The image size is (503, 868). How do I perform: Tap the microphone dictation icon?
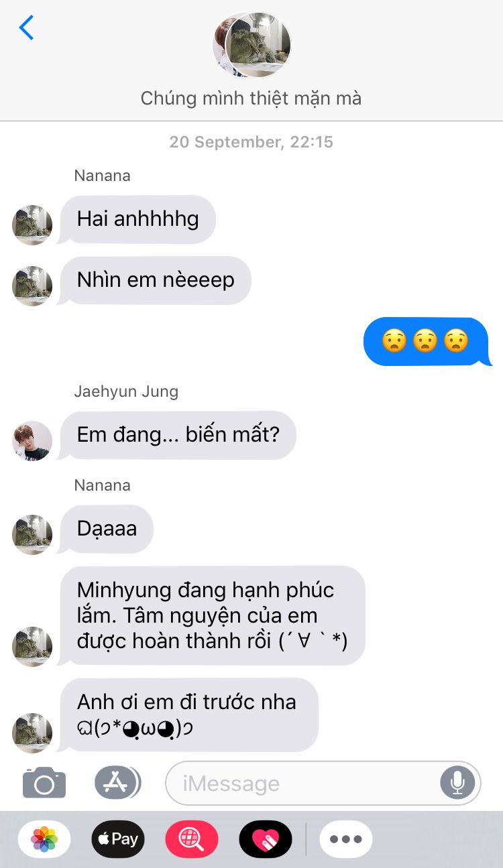(x=457, y=782)
